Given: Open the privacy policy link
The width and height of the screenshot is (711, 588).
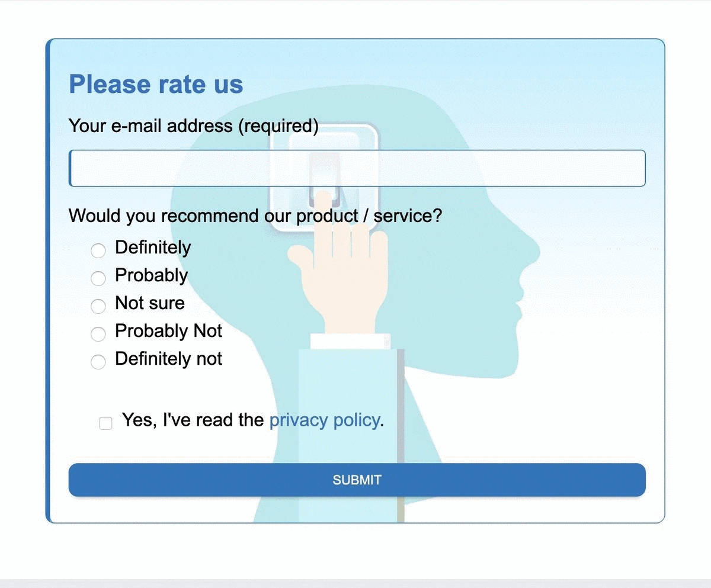Looking at the screenshot, I should click(x=324, y=420).
